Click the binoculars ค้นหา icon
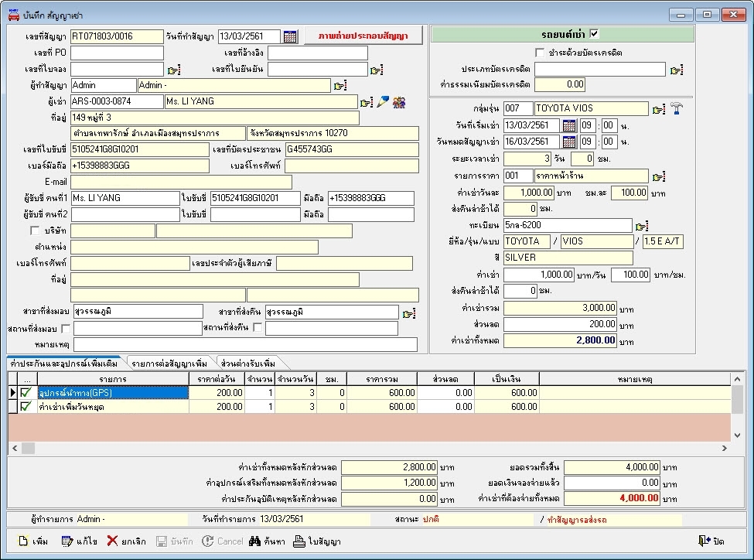754x560 pixels. (x=254, y=541)
